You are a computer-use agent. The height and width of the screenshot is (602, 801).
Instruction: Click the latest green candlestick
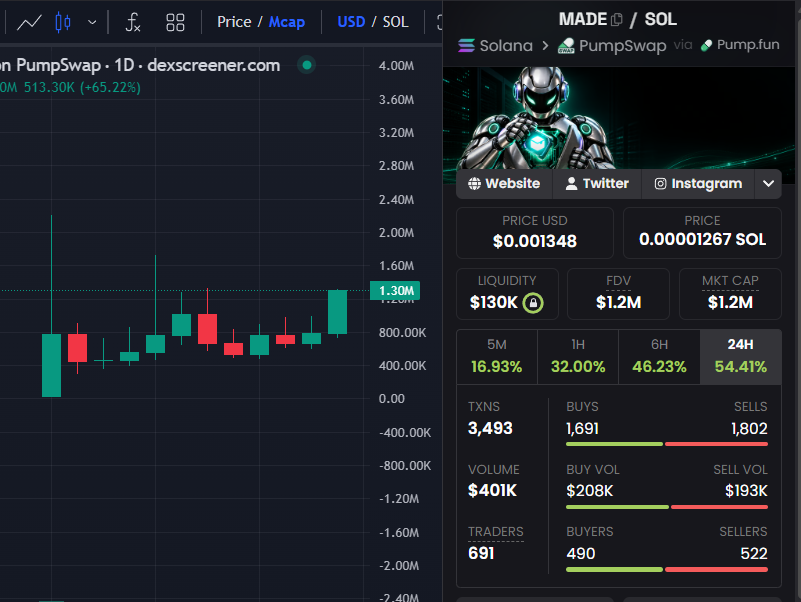pos(337,312)
